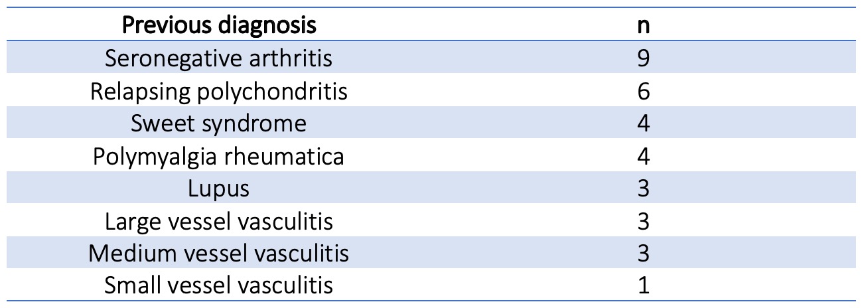Click the count 1 for Small vessel vasculitis
Screen dimensions: 868x308
642,286
